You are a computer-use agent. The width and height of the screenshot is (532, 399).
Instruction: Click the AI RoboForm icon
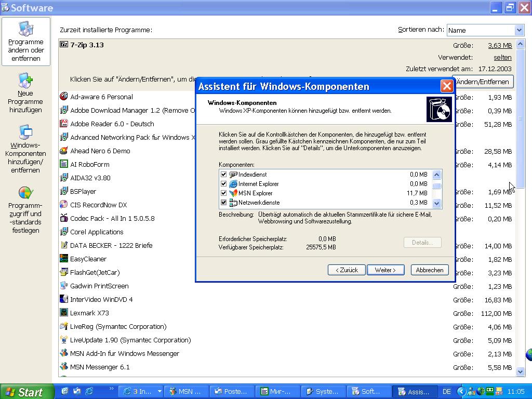pyautogui.click(x=64, y=164)
